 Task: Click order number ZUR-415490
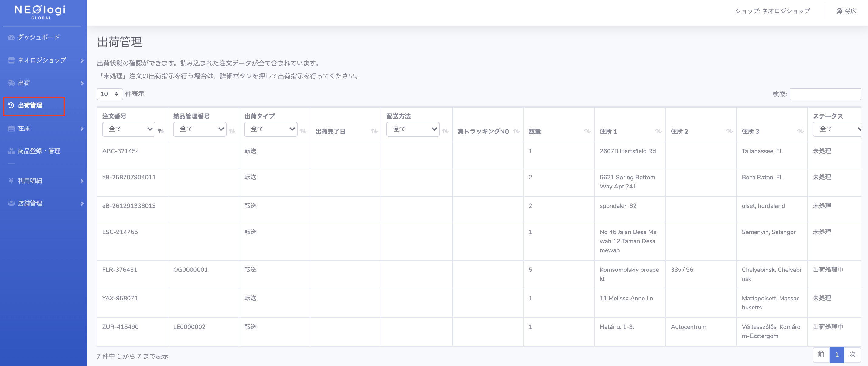(x=120, y=327)
